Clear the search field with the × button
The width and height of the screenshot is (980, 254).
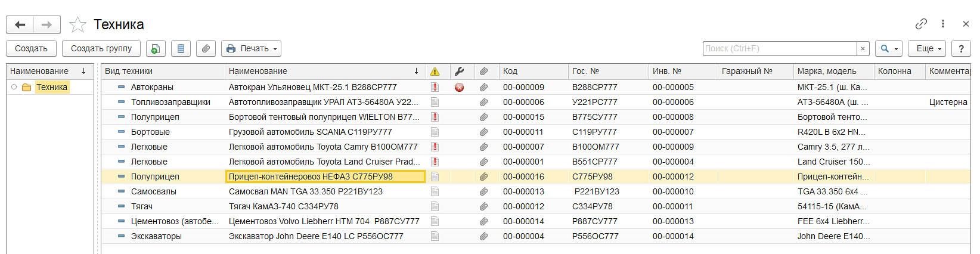(x=863, y=48)
